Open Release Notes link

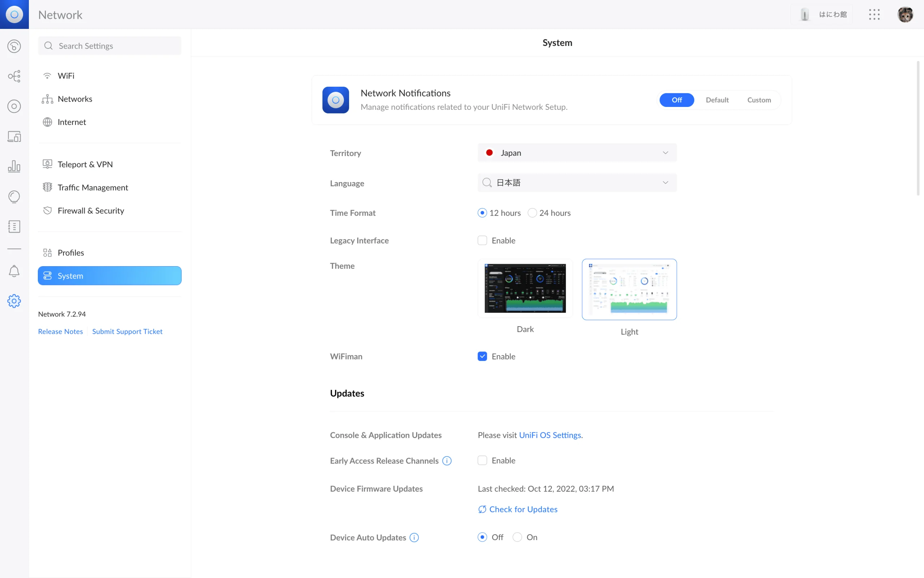[60, 331]
